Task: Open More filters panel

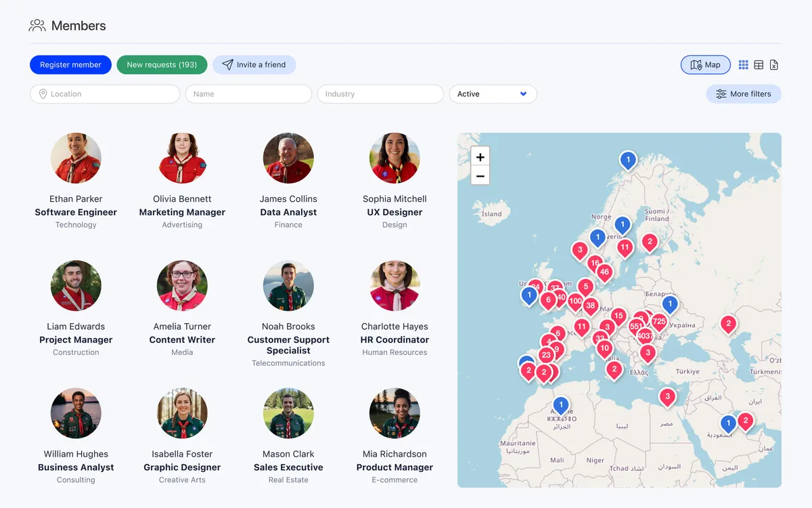Action: tap(744, 93)
